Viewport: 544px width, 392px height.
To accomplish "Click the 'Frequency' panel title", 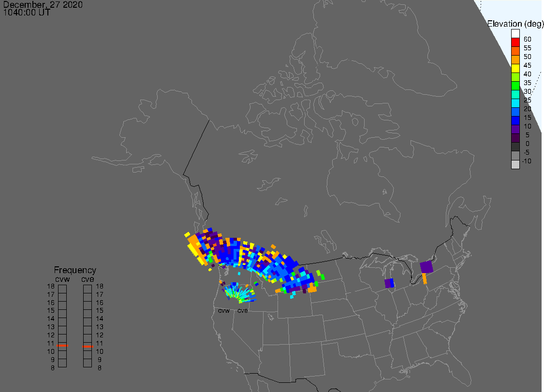I will (75, 270).
